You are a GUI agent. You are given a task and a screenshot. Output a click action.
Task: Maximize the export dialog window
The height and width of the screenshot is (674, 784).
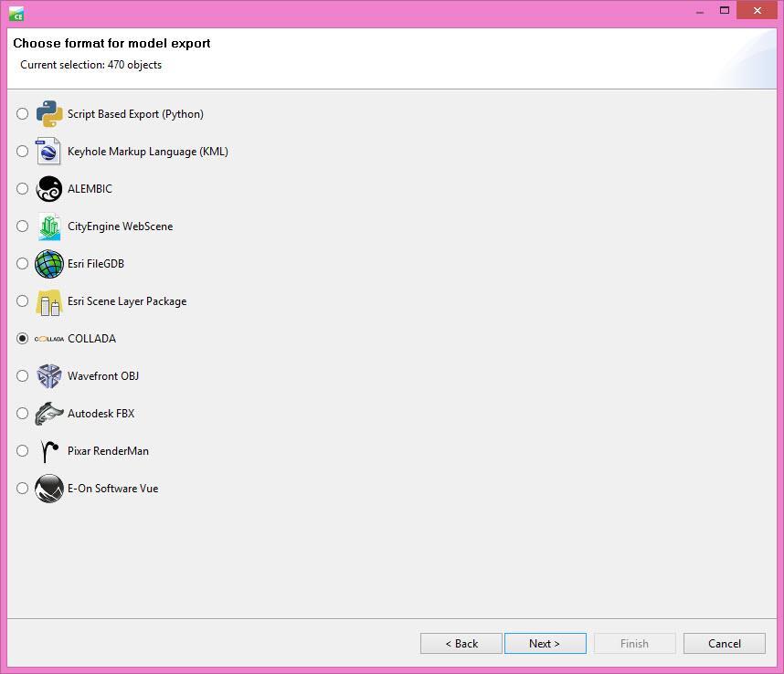[725, 10]
